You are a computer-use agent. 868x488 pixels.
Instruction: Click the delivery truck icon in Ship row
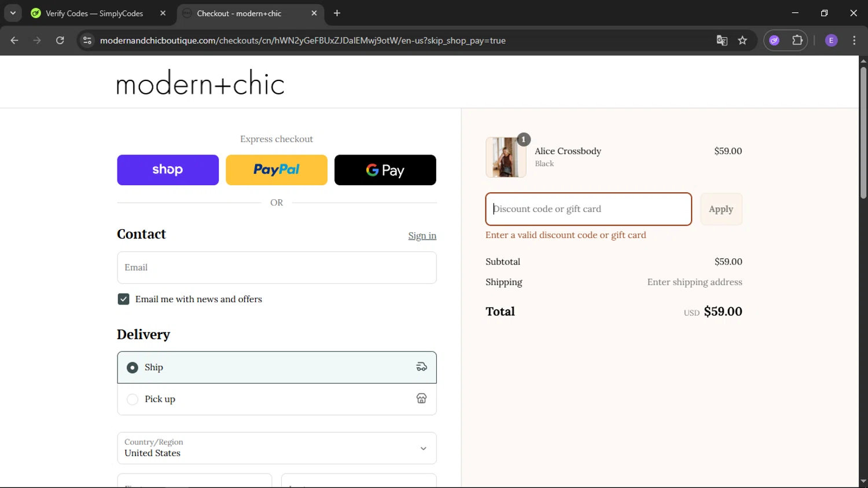(422, 367)
